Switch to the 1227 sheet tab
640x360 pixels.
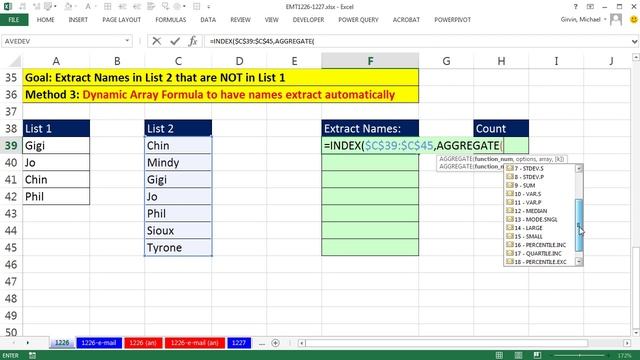(239, 343)
